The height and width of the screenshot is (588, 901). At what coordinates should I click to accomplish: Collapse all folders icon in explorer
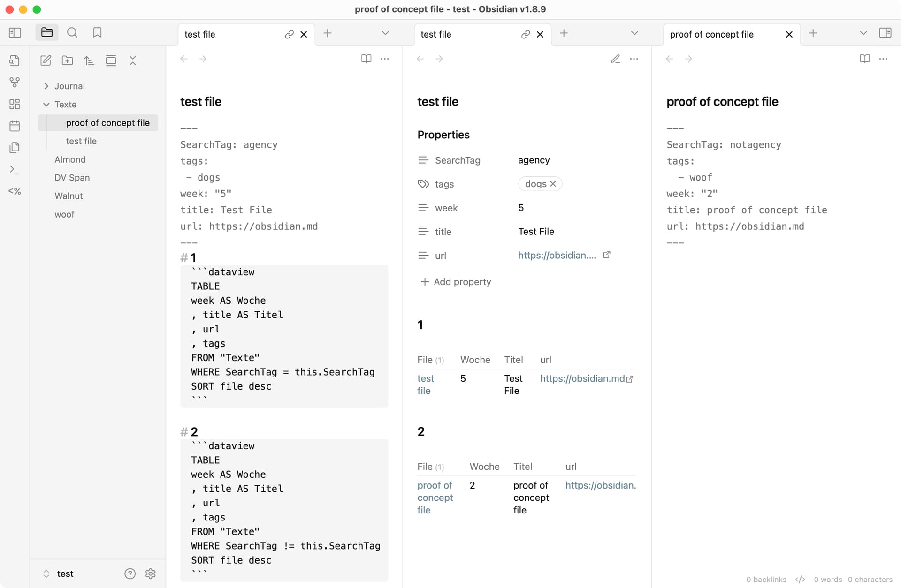click(133, 60)
